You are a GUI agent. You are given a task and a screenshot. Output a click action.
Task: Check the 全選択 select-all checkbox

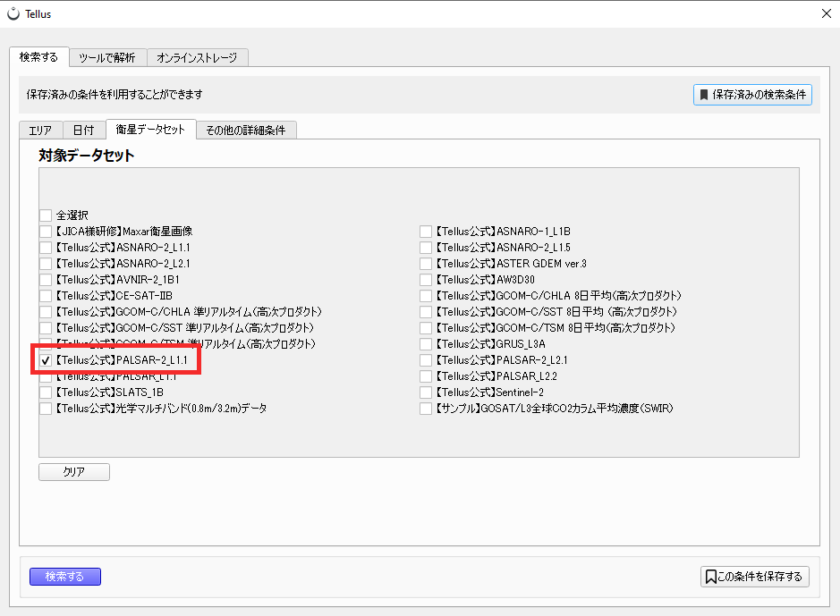click(x=46, y=215)
